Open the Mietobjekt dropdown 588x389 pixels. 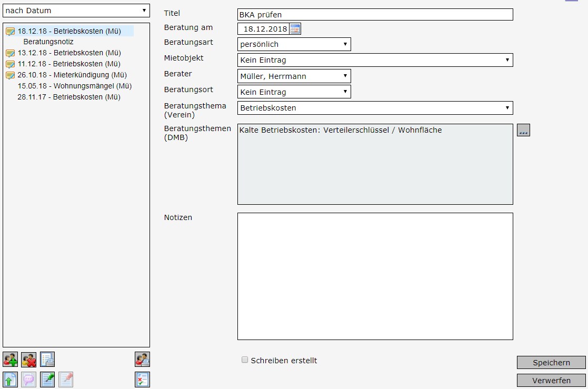375,60
